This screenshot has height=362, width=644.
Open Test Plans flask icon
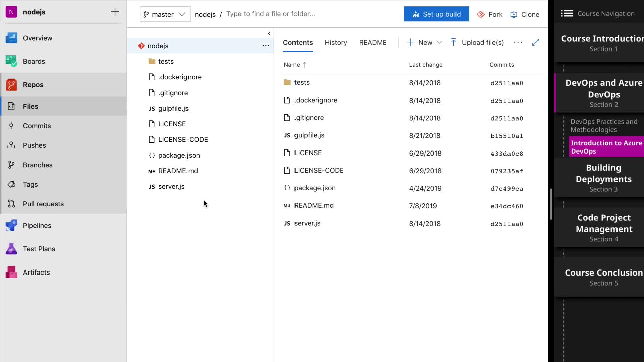(x=11, y=249)
